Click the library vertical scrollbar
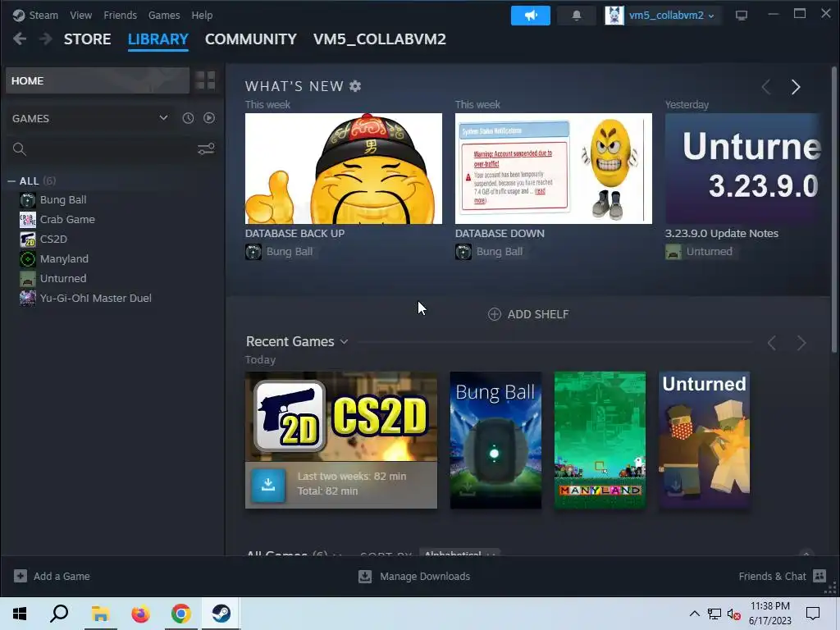 [x=834, y=209]
